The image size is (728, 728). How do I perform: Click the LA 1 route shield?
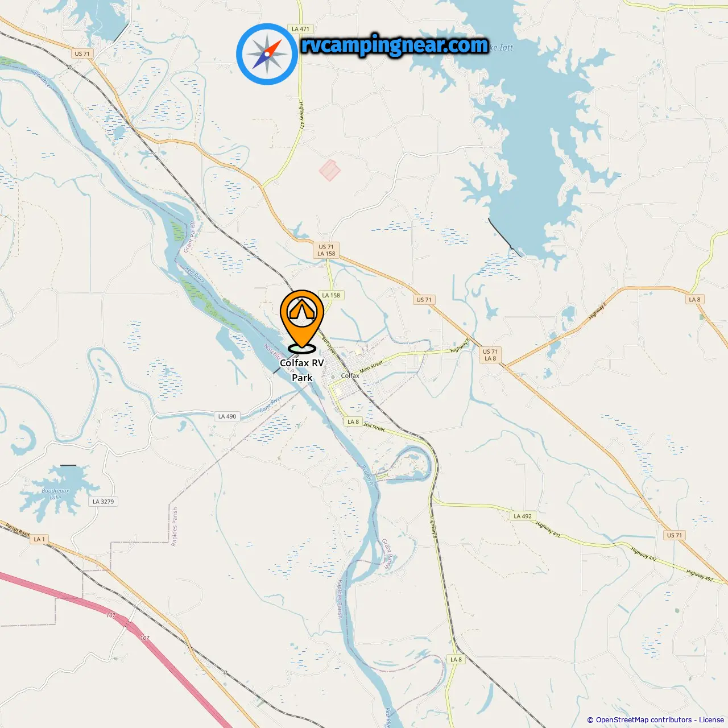click(39, 539)
